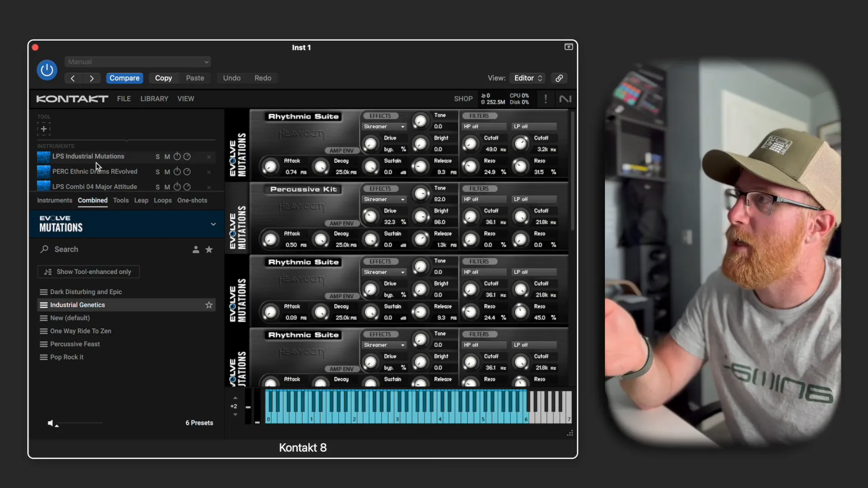Toggle power on LPS Industrial Mutations row
868x488 pixels.
177,156
